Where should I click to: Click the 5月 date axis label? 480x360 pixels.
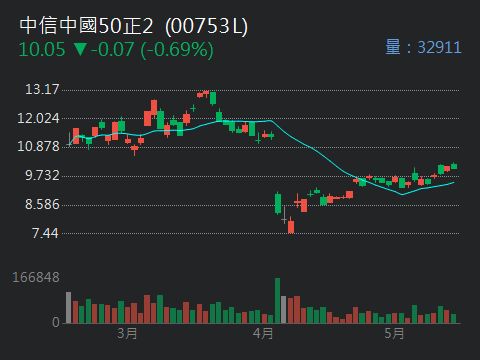(394, 333)
